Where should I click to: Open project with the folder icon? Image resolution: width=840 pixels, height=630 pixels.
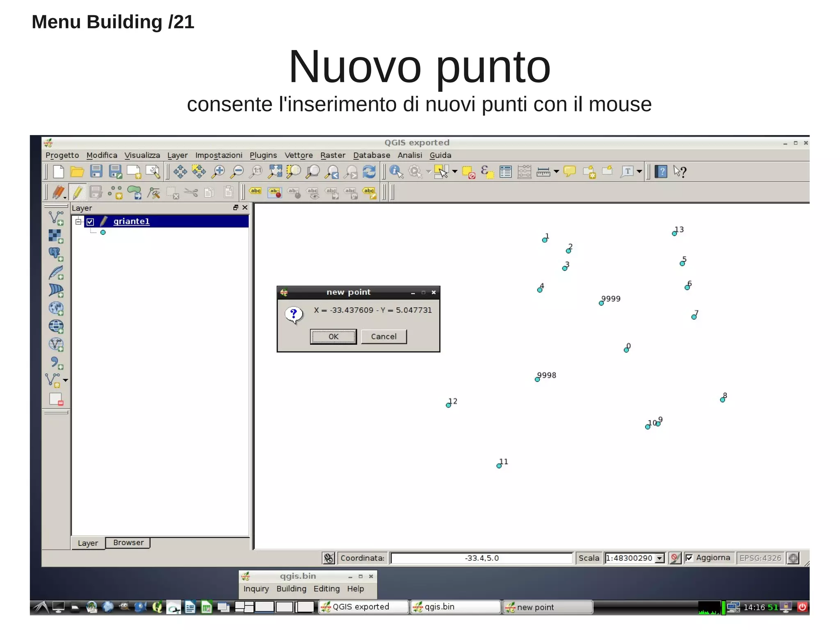point(77,172)
